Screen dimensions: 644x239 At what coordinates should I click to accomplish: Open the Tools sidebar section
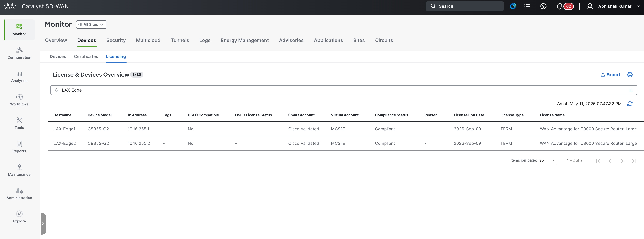(19, 123)
